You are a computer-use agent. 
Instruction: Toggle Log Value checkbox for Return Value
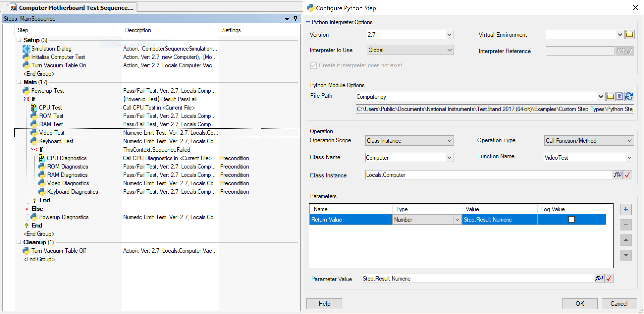[571, 219]
